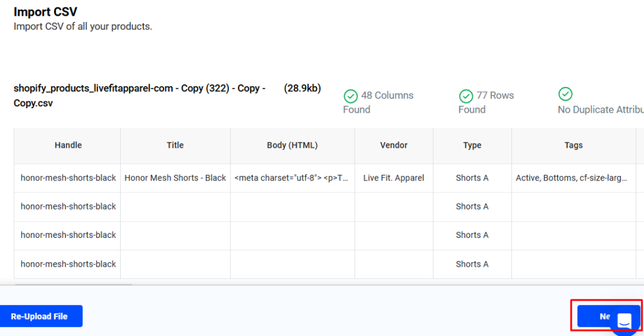Image resolution: width=644 pixels, height=336 pixels.
Task: Click the check icon beside 77 Rows
Action: pos(466,96)
